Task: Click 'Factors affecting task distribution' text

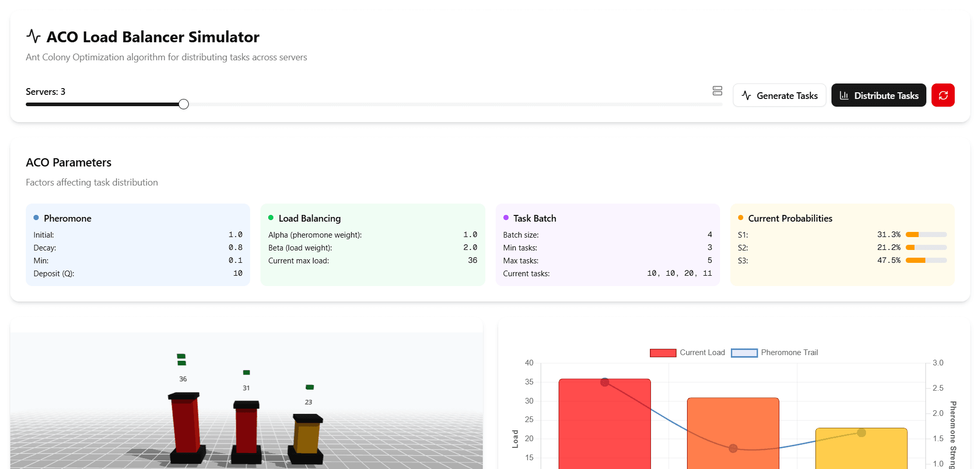Action: click(x=92, y=182)
